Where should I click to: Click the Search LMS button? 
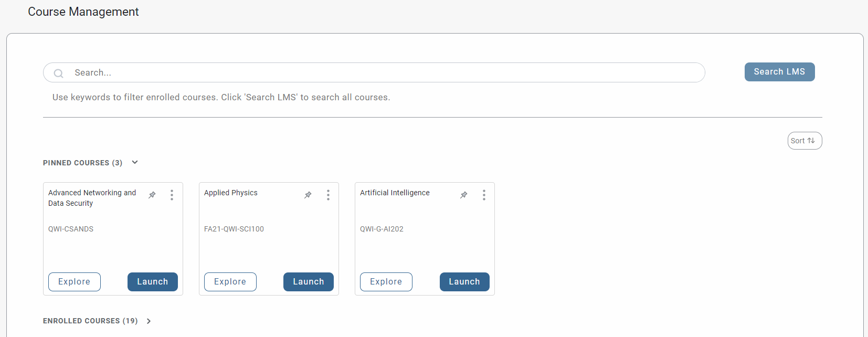coord(779,72)
